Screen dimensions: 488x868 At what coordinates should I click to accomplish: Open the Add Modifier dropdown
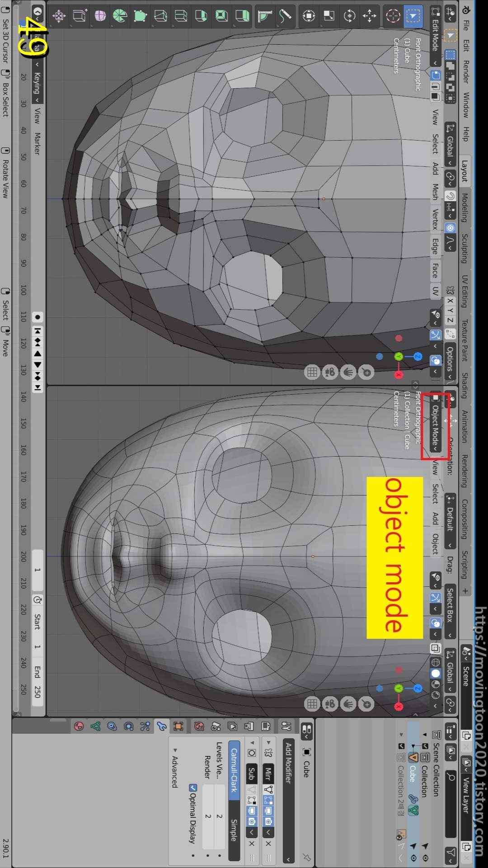[x=288, y=801]
